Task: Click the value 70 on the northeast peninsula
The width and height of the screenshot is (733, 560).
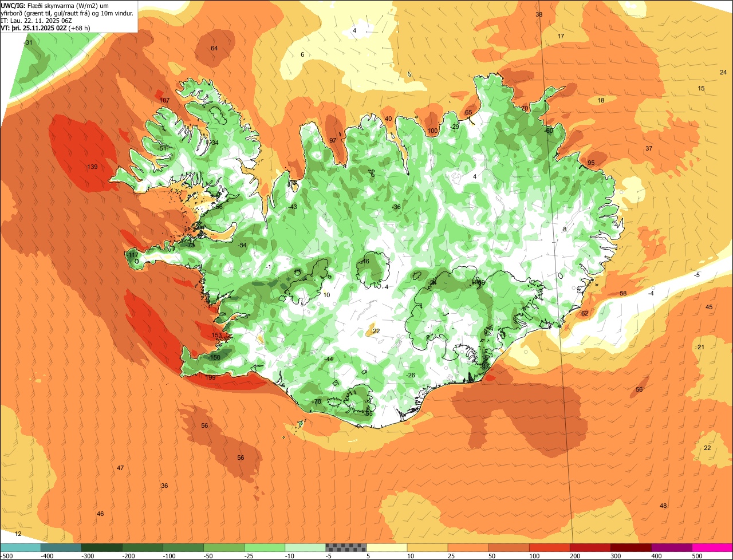Action: pyautogui.click(x=525, y=109)
